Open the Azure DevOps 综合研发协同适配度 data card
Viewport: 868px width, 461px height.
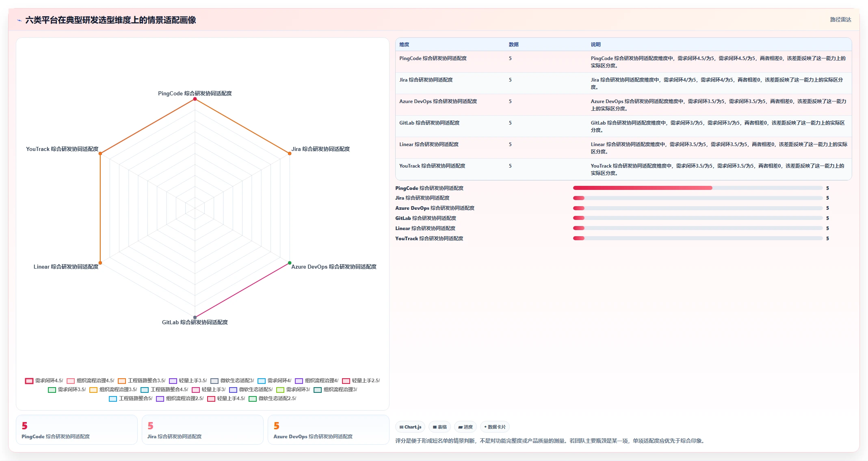tap(329, 430)
